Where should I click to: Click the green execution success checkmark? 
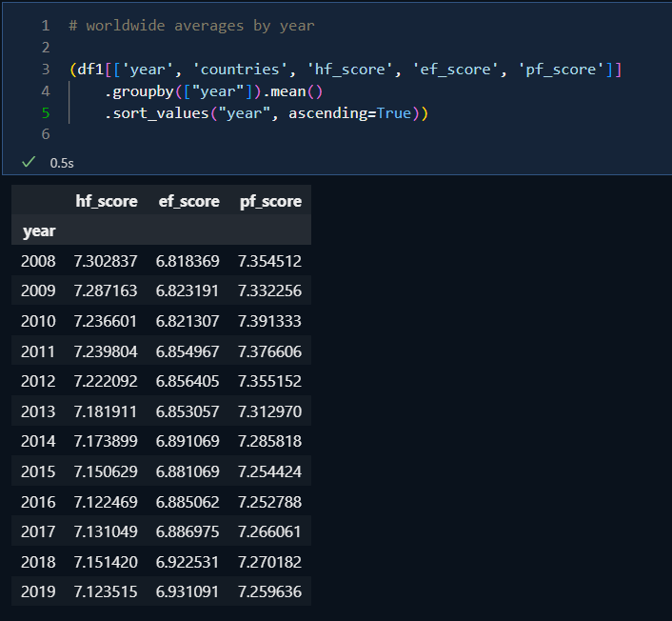tap(29, 163)
